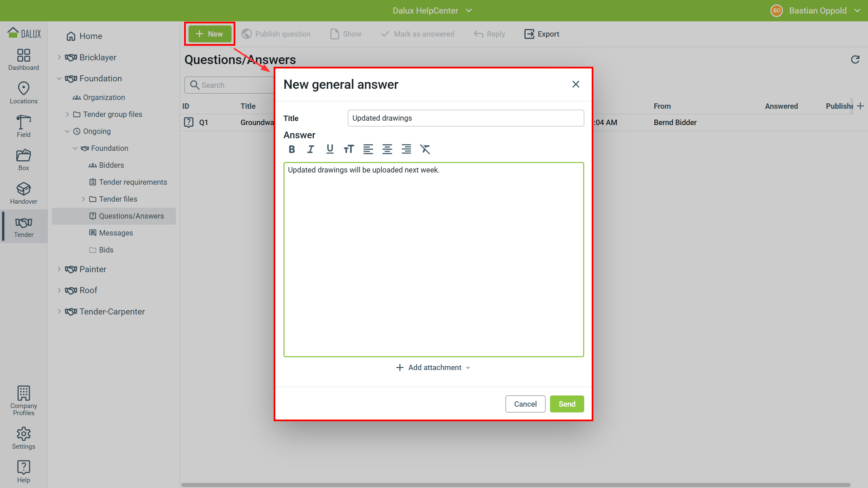
Task: Click the Title input field
Action: (466, 118)
